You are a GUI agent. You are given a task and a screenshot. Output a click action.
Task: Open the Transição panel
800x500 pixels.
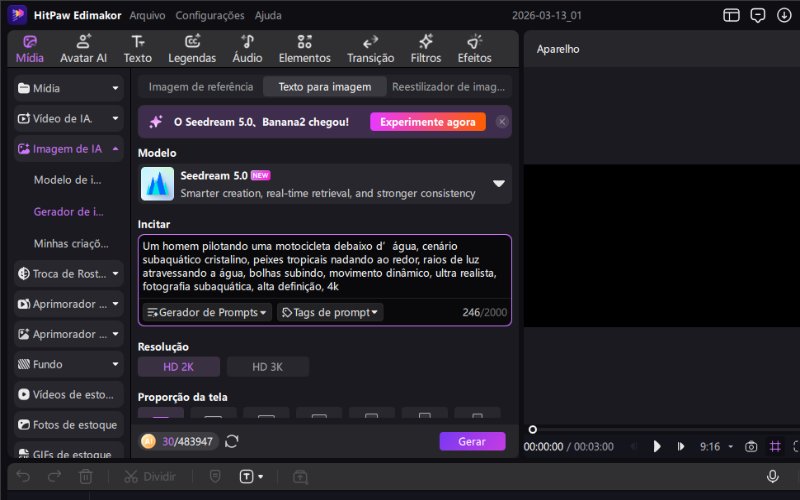(370, 49)
